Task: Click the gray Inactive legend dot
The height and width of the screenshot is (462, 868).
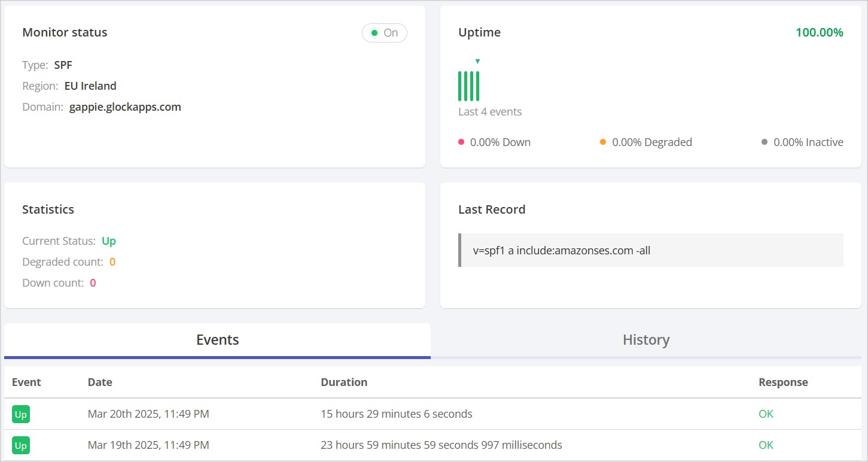Action: point(765,142)
